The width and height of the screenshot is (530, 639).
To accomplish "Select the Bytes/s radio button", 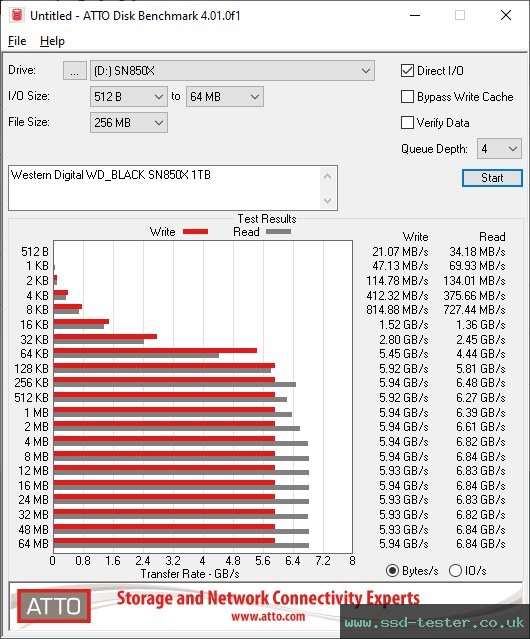I will point(392,571).
